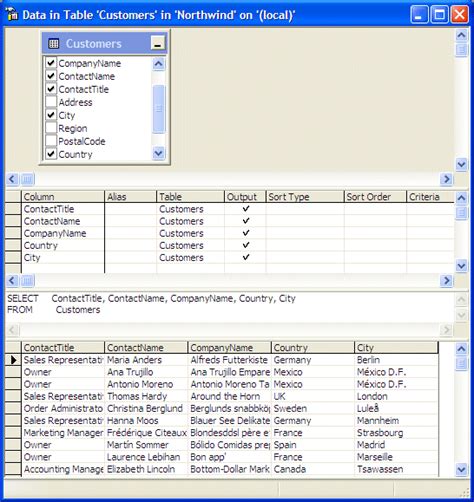Viewport: 474px width, 502px height.
Task: Click the Sort Type cell for Country row
Action: (x=305, y=245)
